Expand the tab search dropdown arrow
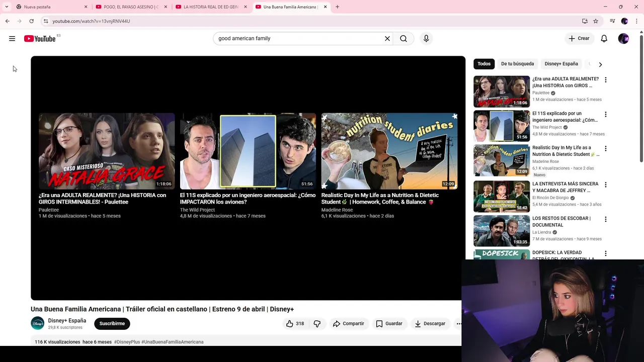 tap(7, 7)
